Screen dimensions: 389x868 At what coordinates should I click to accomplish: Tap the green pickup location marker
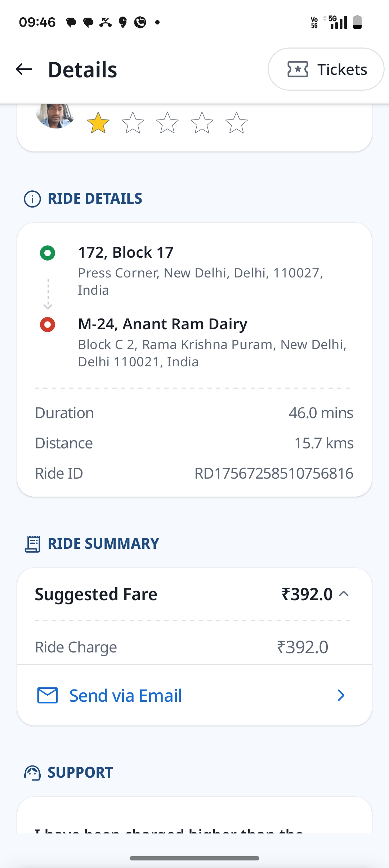click(x=48, y=253)
